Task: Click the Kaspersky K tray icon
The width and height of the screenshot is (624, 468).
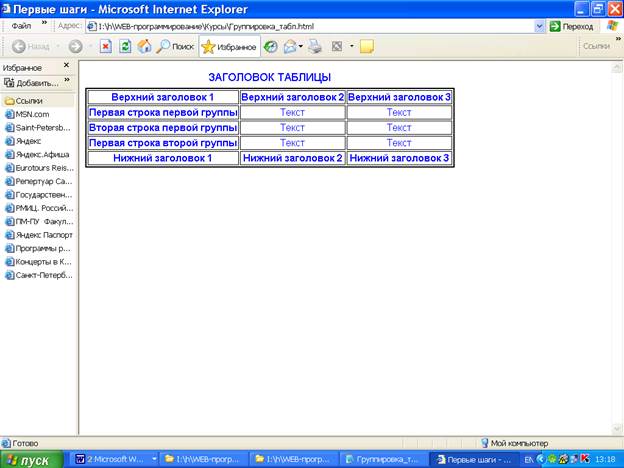Action: pos(585,459)
